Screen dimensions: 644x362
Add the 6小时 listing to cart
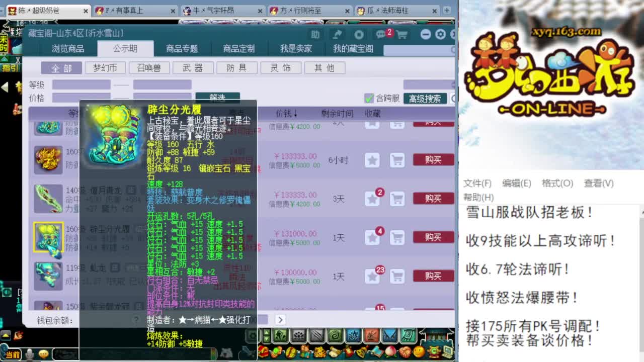tap(397, 160)
